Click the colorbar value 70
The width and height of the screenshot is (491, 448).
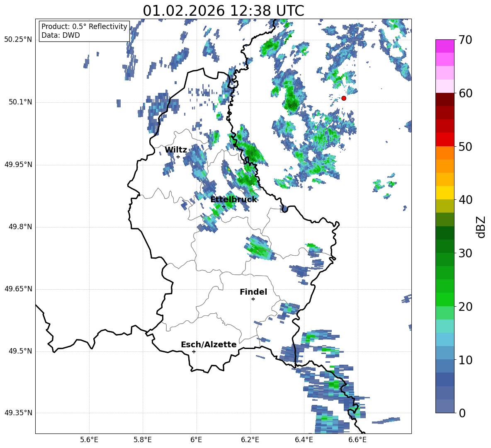(465, 40)
